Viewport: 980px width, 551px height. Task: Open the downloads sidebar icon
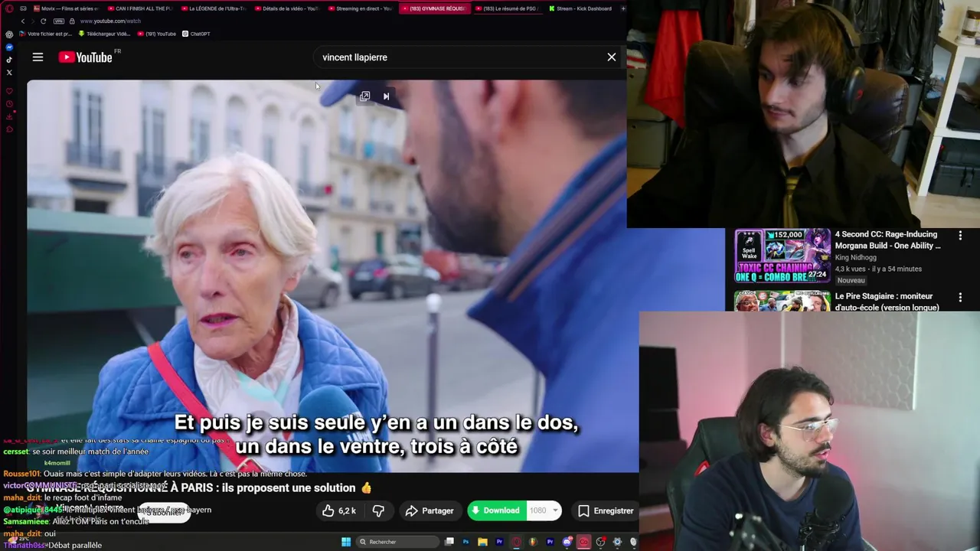click(9, 116)
